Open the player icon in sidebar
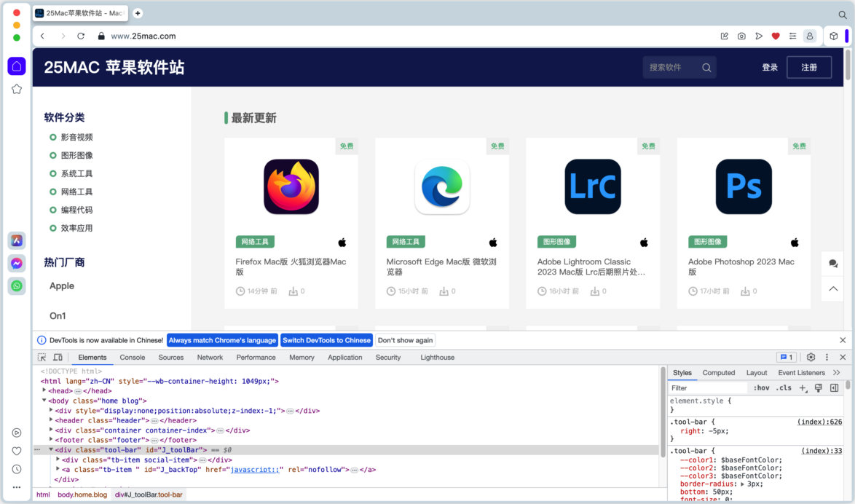This screenshot has height=504, width=855. tap(16, 433)
